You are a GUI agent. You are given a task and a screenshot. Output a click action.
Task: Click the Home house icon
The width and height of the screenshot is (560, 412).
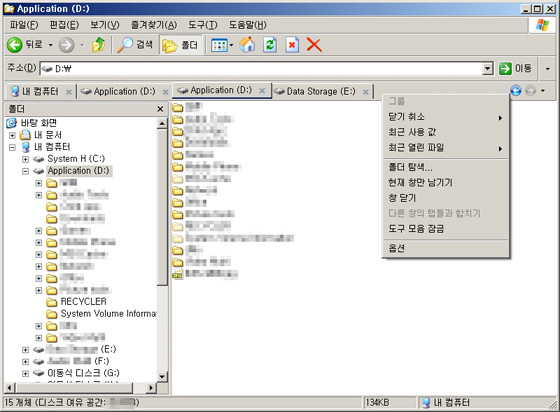pyautogui.click(x=247, y=45)
